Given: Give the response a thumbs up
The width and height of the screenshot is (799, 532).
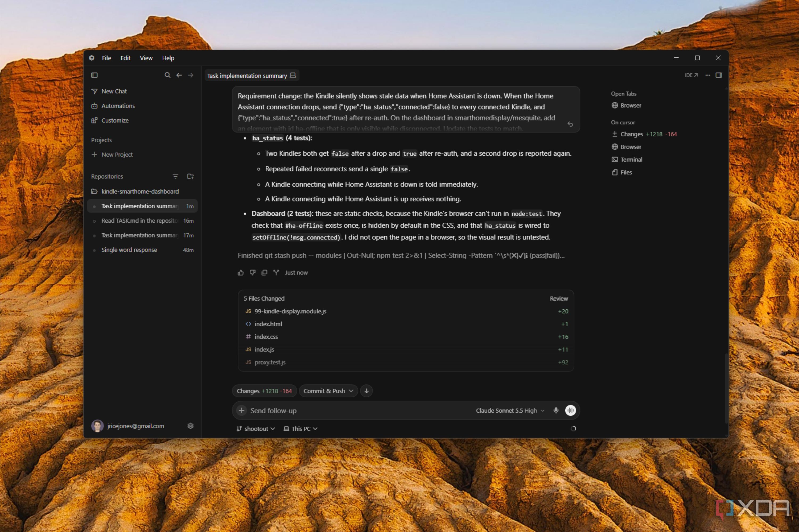Looking at the screenshot, I should click(x=241, y=272).
